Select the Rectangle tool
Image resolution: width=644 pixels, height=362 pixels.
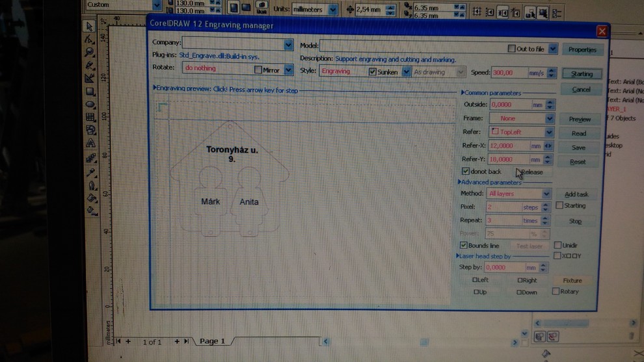tap(90, 92)
